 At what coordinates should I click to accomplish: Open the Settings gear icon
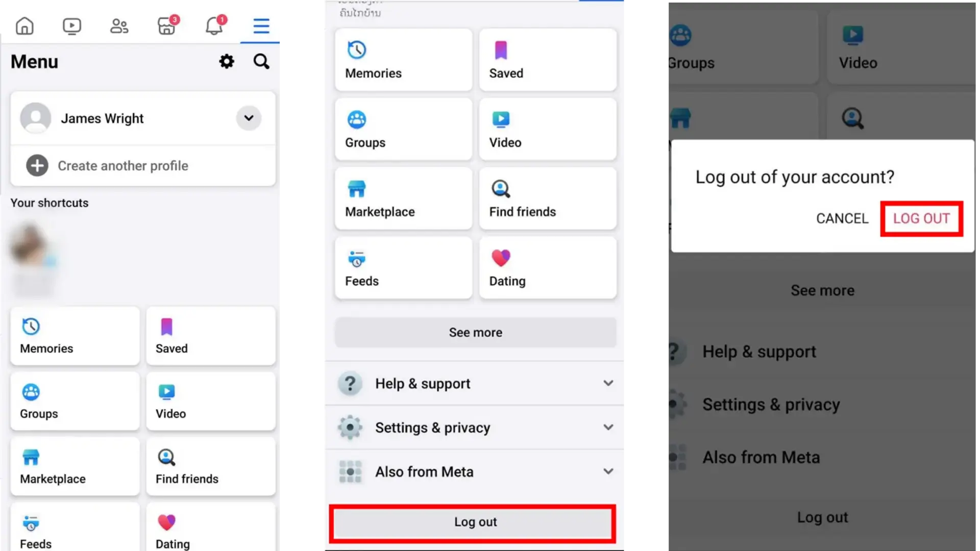[x=227, y=61]
